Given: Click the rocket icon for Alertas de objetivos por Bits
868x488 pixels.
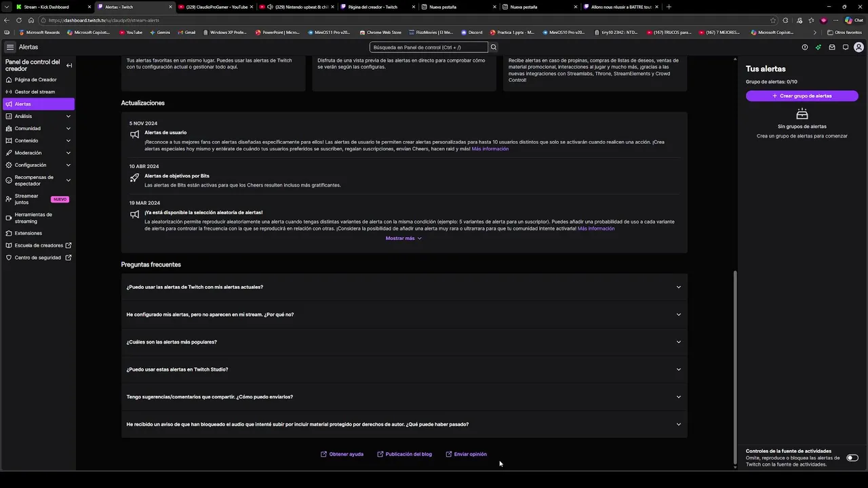Looking at the screenshot, I should coord(134,178).
